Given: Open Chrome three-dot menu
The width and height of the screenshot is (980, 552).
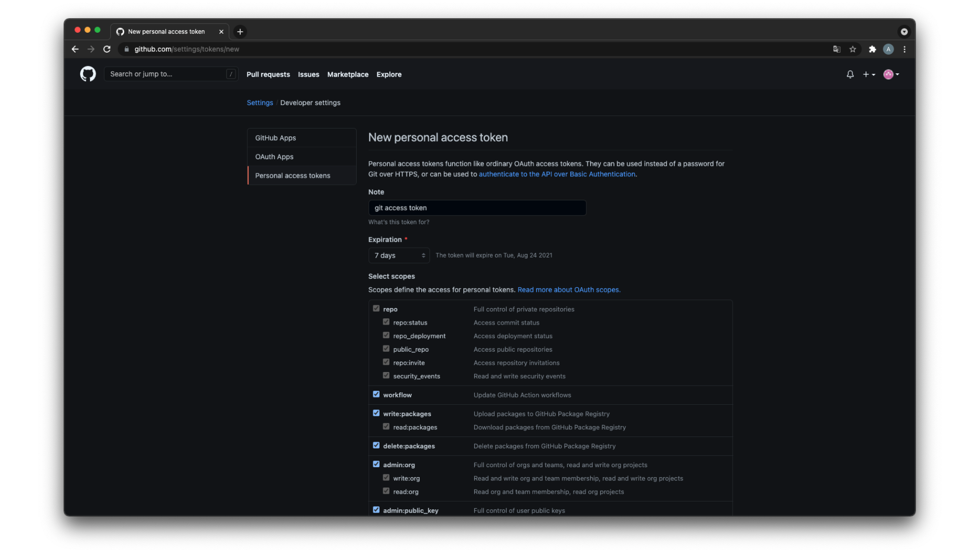Looking at the screenshot, I should coord(905,49).
